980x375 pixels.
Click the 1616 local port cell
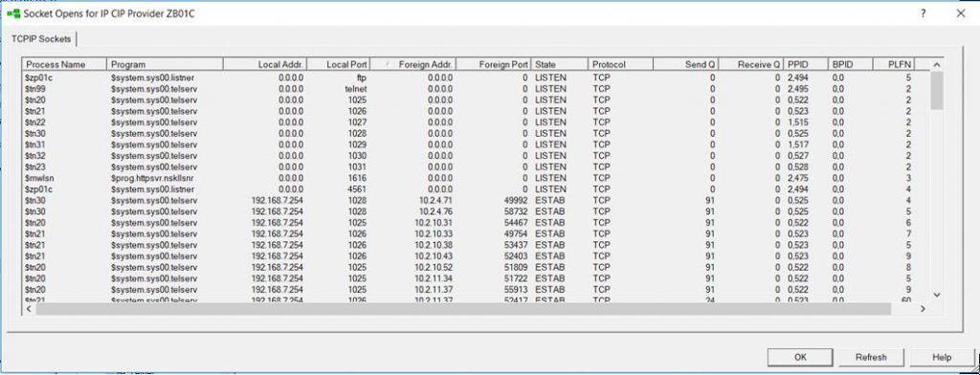point(358,178)
